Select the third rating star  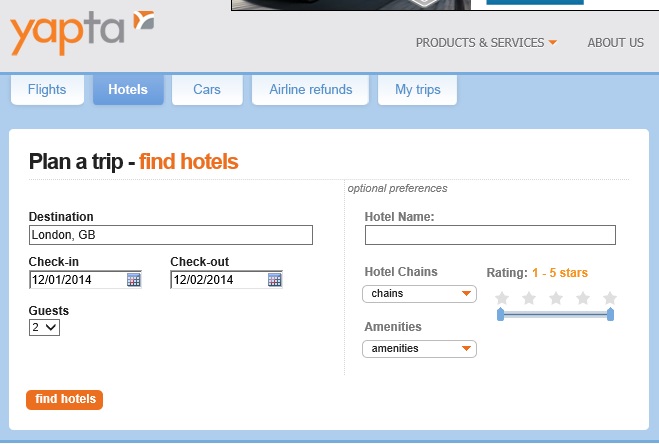[556, 298]
